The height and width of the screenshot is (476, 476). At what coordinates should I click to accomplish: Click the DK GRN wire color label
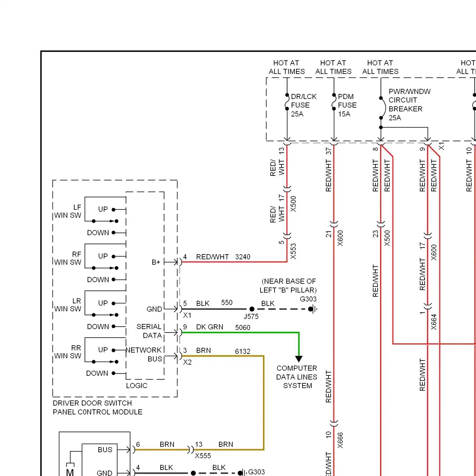210,327
